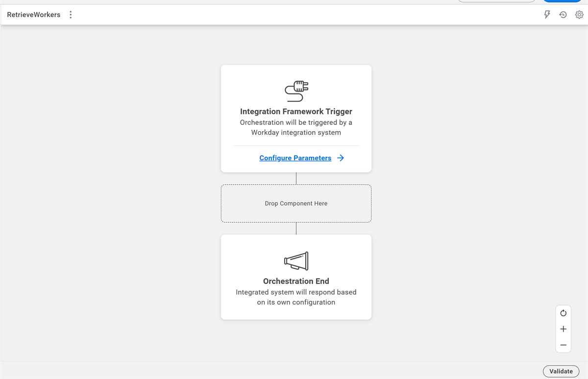The width and height of the screenshot is (588, 379).
Task: Open the Configure Parameters link
Action: 295,158
